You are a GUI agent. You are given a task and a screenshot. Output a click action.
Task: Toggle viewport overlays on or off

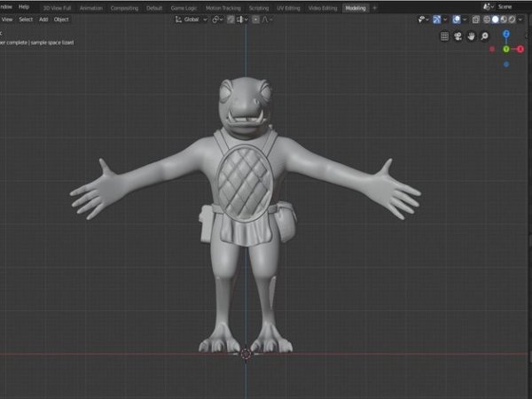(x=455, y=19)
